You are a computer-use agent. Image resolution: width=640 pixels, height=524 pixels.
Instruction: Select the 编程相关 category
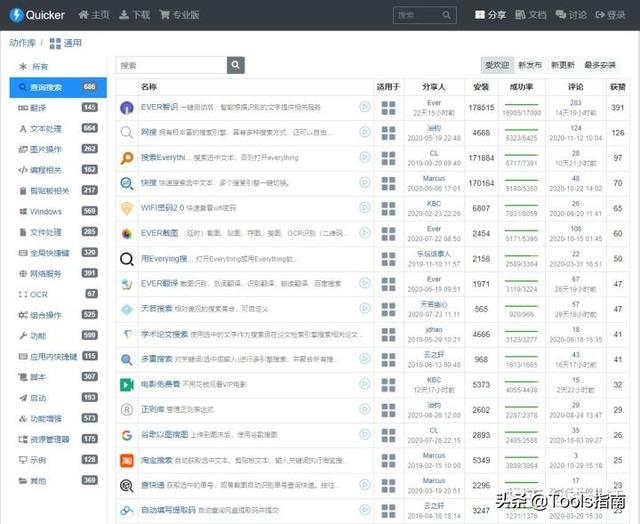[x=58, y=170]
